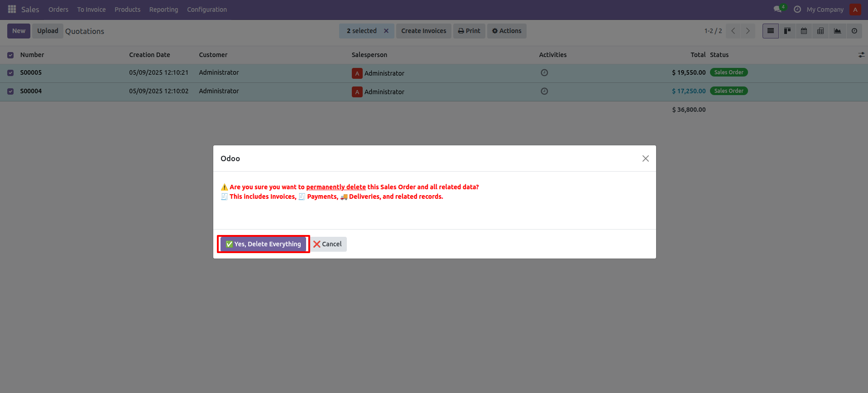Click total $ 17,250.00
Image resolution: width=868 pixels, height=393 pixels.
coord(689,91)
